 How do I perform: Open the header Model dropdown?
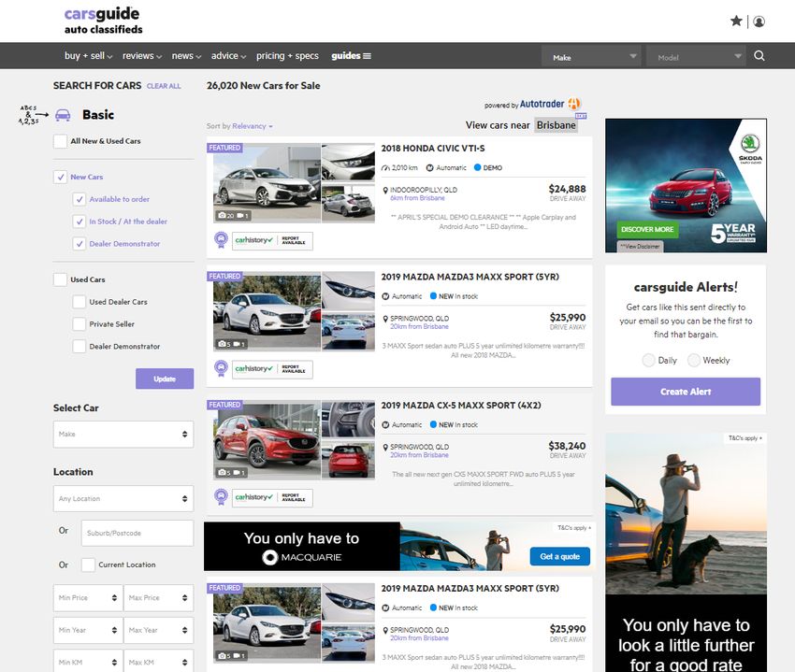click(x=696, y=57)
